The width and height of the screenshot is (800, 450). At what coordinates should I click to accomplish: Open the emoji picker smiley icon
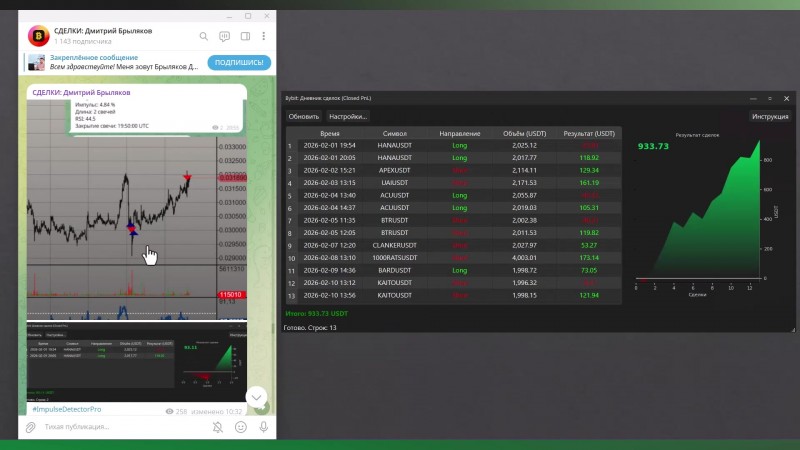tap(241, 427)
